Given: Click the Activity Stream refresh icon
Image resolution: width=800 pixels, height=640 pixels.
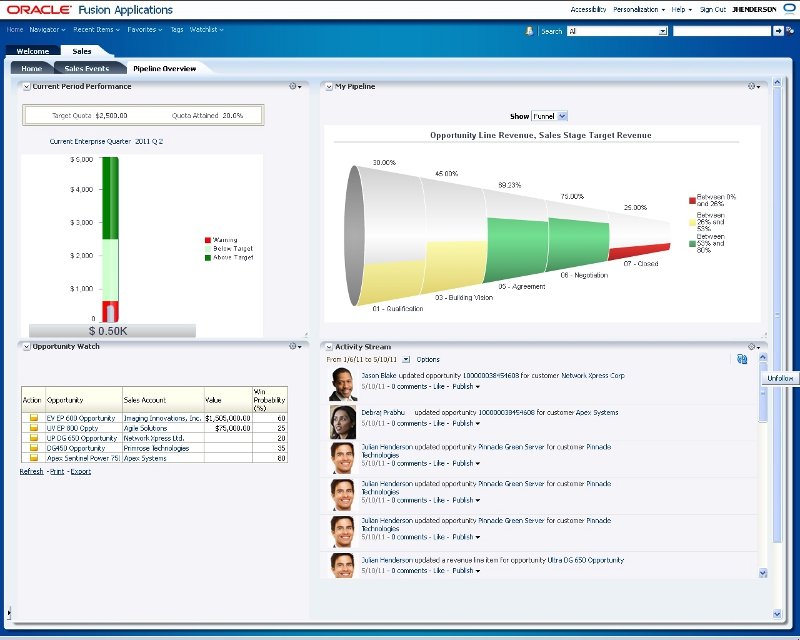Looking at the screenshot, I should (x=742, y=359).
